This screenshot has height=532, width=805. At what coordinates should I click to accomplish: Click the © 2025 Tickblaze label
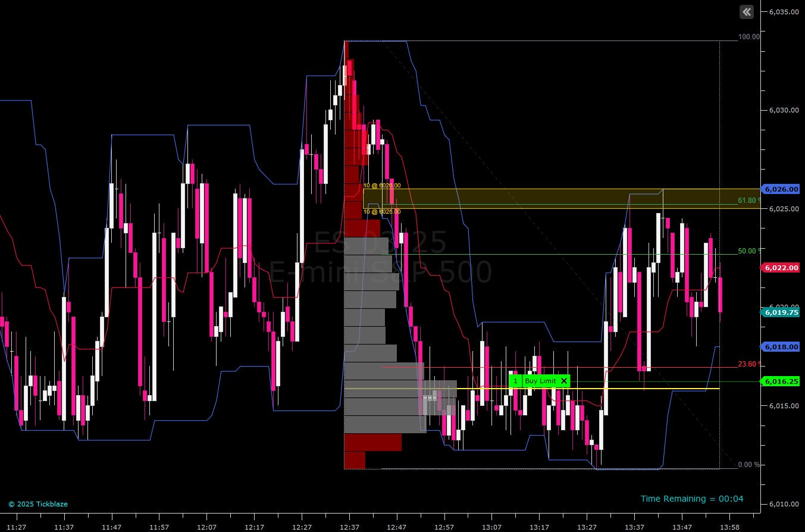click(x=38, y=504)
